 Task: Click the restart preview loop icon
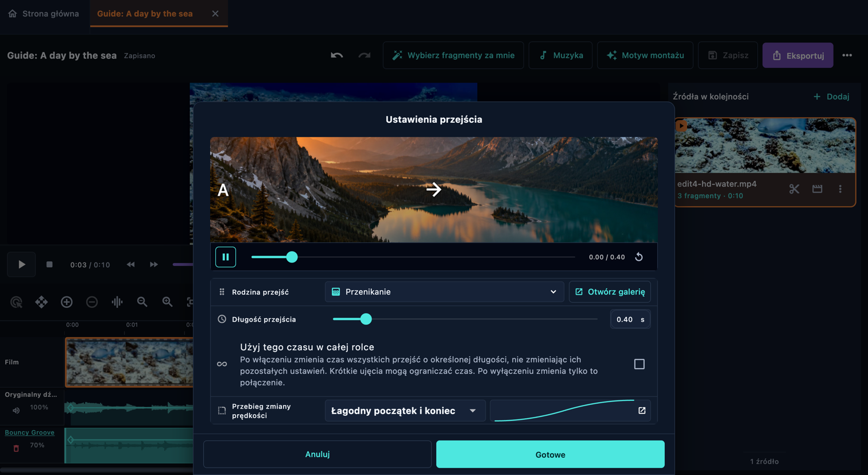click(639, 257)
